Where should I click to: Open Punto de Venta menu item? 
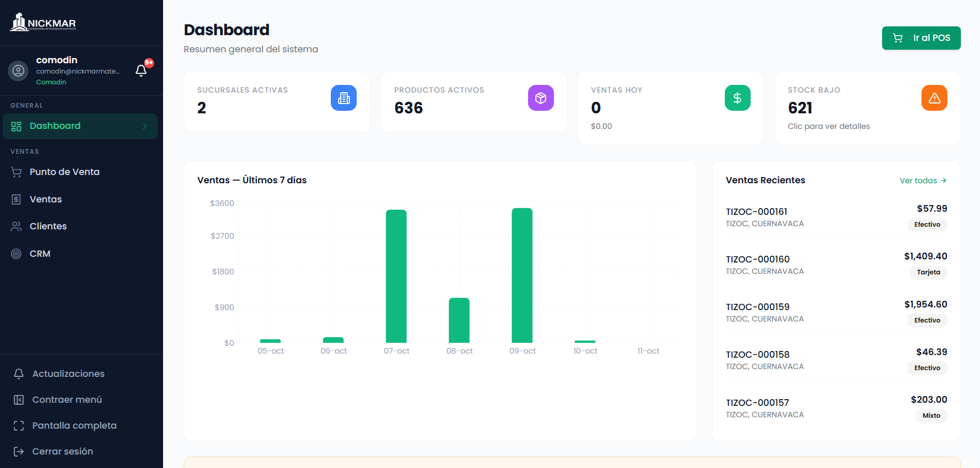80,172
